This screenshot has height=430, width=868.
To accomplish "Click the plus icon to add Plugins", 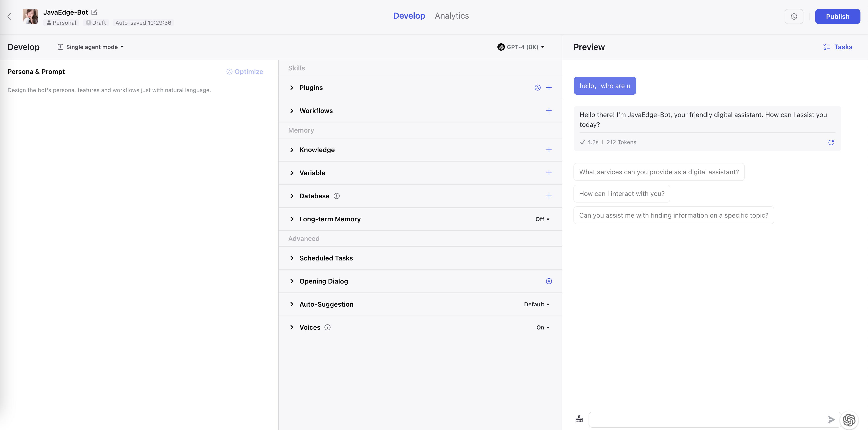I will (x=549, y=88).
